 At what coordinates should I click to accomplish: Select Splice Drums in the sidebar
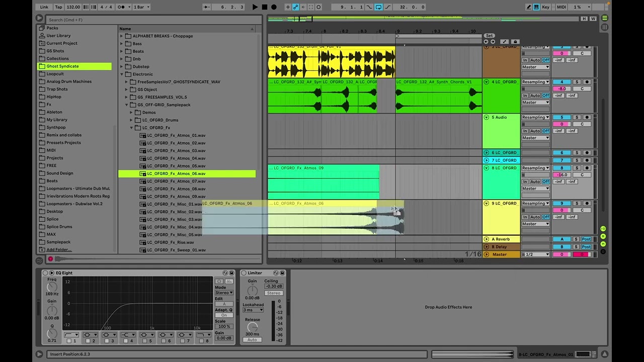pyautogui.click(x=59, y=227)
